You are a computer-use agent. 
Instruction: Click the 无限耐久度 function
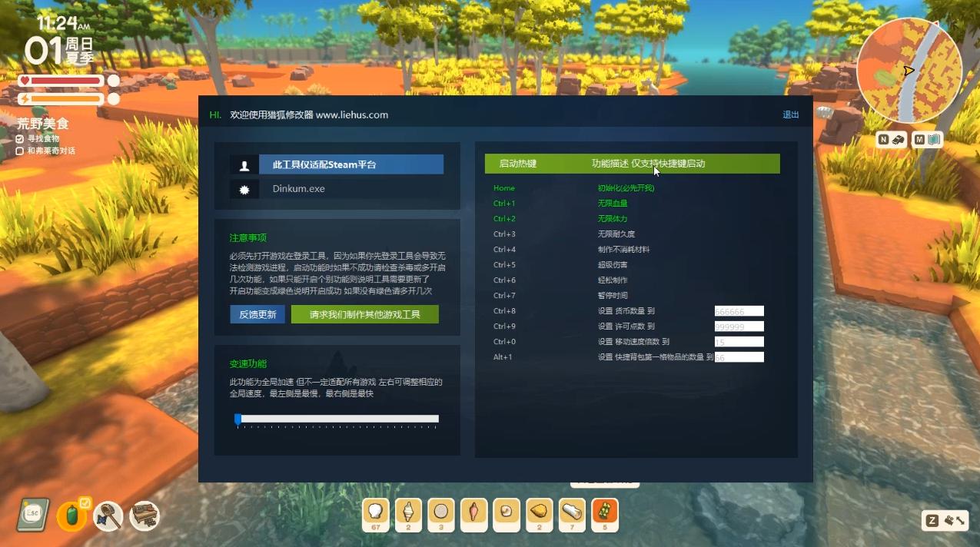click(x=616, y=234)
